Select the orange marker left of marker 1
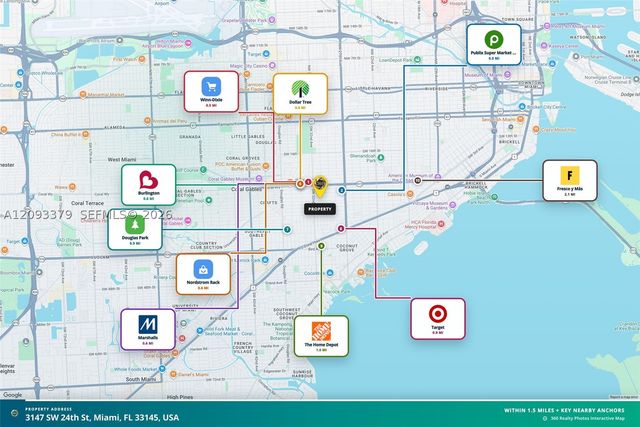The height and width of the screenshot is (427, 640). [x=300, y=184]
